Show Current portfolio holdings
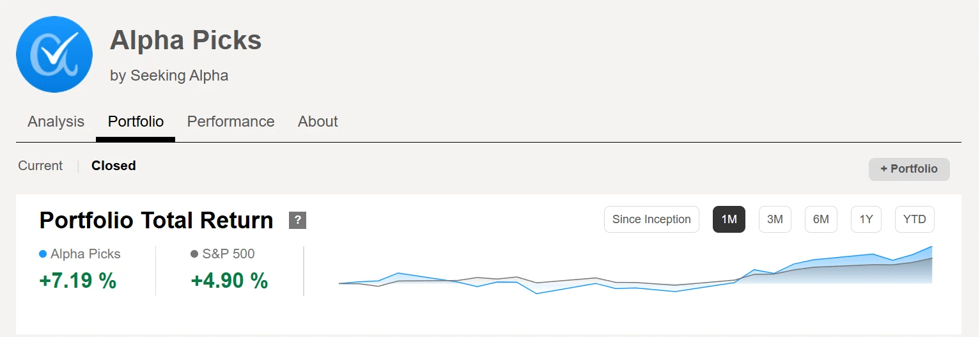The image size is (980, 337). coord(40,166)
